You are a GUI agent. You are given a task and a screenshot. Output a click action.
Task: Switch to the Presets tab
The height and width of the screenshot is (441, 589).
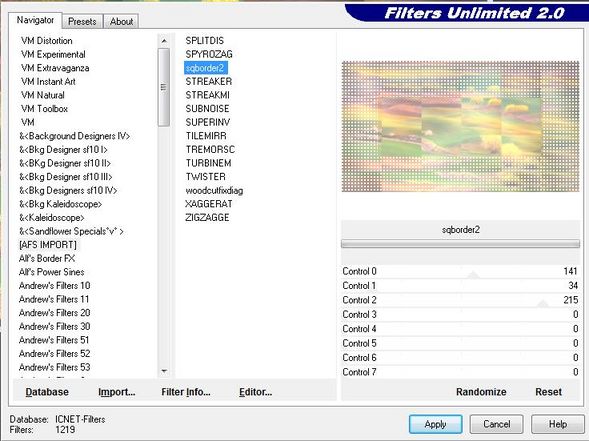(x=82, y=22)
